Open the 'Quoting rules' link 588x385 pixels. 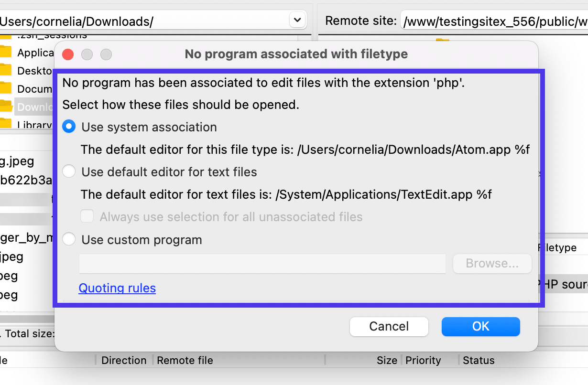(x=117, y=288)
